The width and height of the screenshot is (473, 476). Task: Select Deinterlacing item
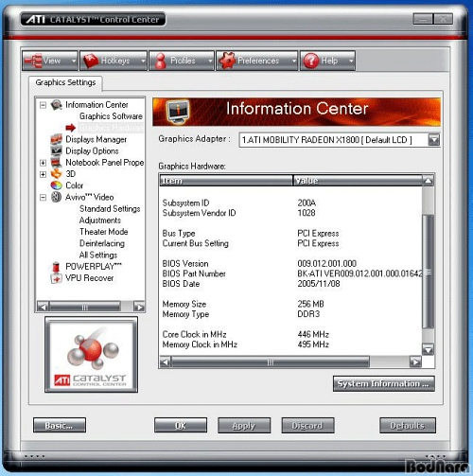102,243
